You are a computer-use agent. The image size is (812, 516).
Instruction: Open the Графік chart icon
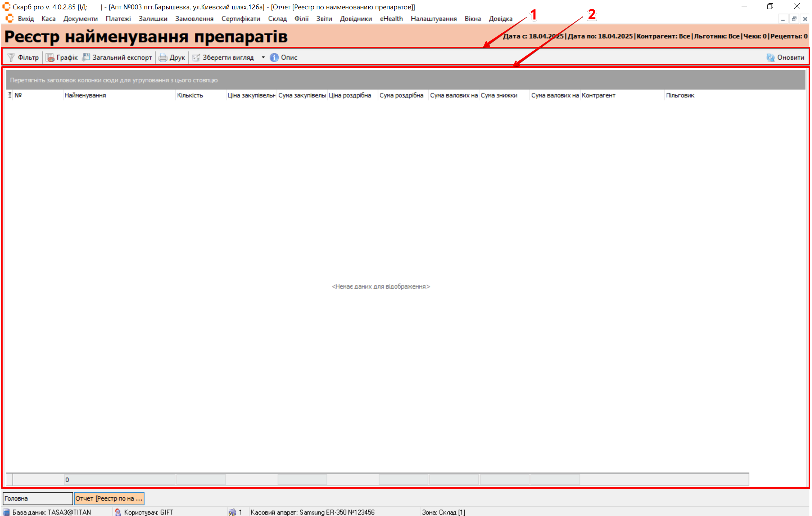tap(50, 57)
